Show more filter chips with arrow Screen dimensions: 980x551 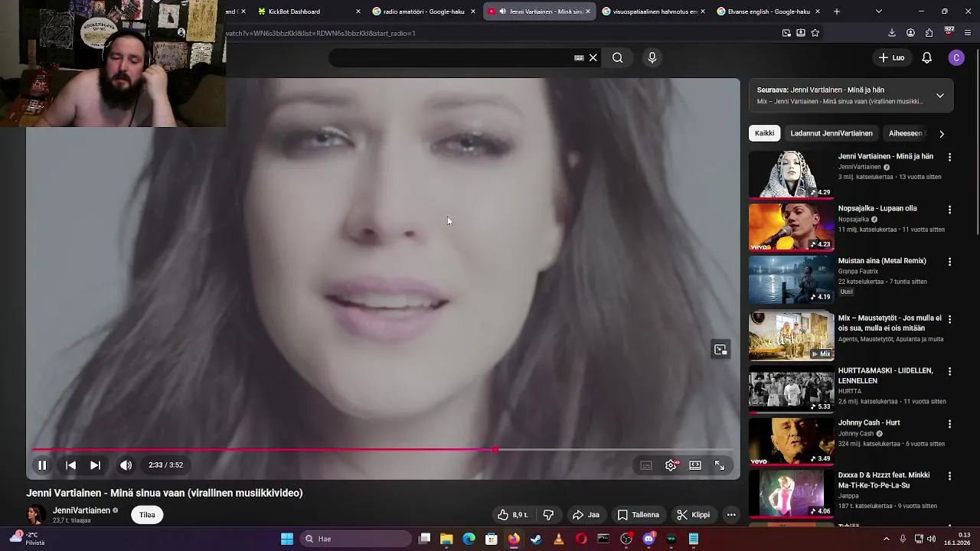tap(942, 133)
